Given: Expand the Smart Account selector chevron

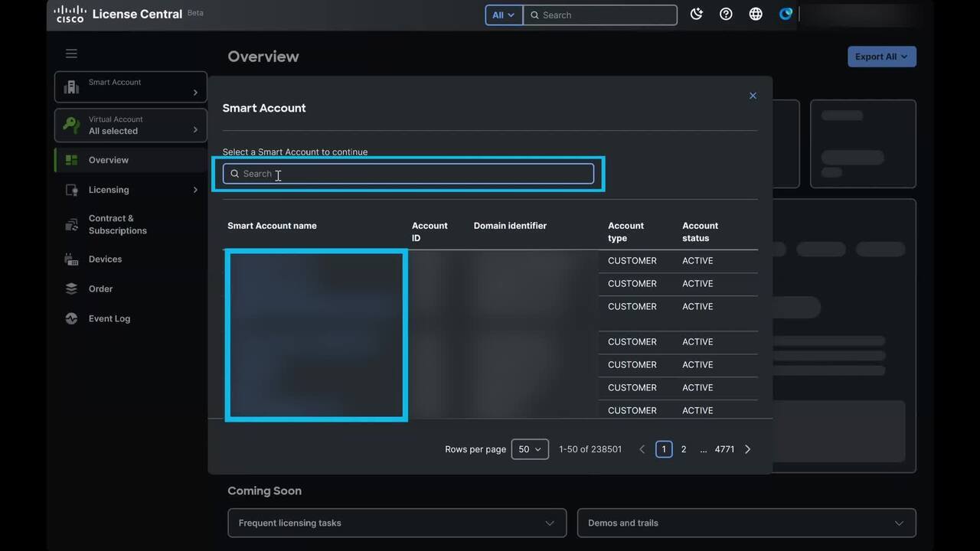Looking at the screenshot, I should click(195, 93).
